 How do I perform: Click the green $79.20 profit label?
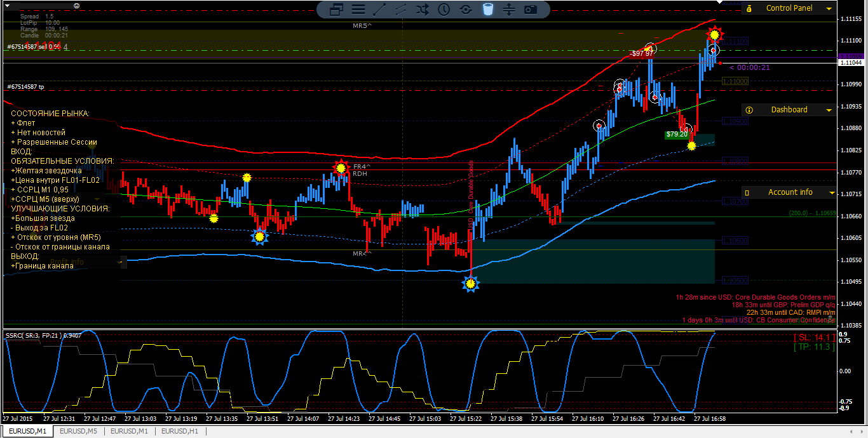click(x=677, y=135)
